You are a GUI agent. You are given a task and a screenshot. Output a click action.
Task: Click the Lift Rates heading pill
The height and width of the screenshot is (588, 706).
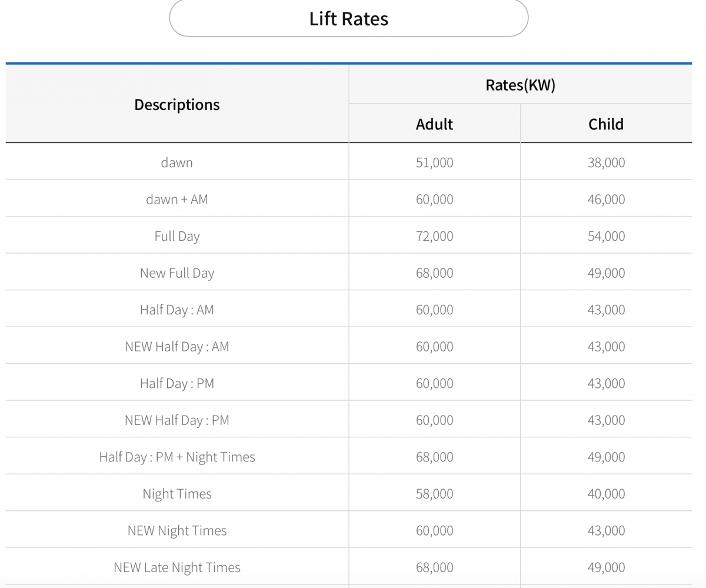click(x=348, y=19)
